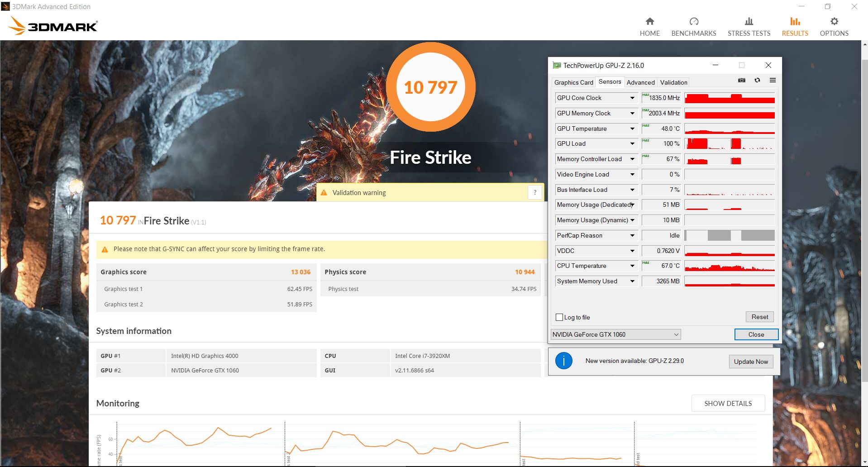Open the Benchmarks section
The height and width of the screenshot is (467, 868).
coord(693,27)
